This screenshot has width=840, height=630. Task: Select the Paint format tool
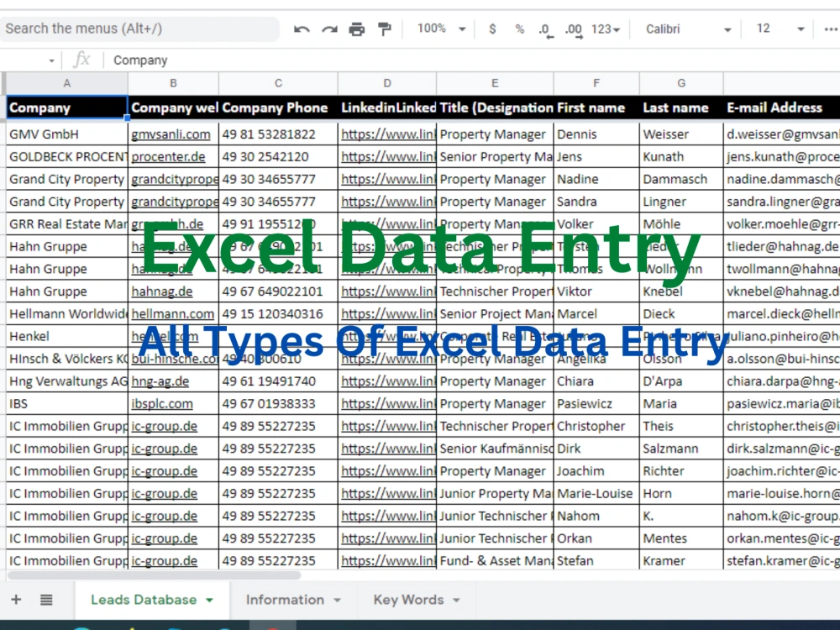383,28
